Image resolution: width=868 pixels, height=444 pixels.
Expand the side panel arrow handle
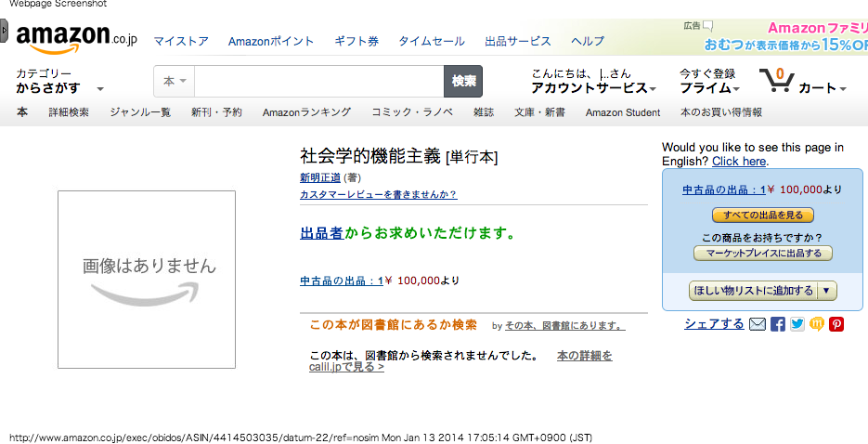(x=4, y=31)
